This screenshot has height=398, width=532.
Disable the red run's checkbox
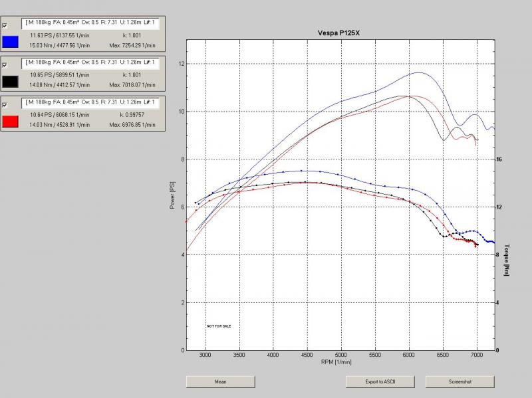pyautogui.click(x=5, y=105)
